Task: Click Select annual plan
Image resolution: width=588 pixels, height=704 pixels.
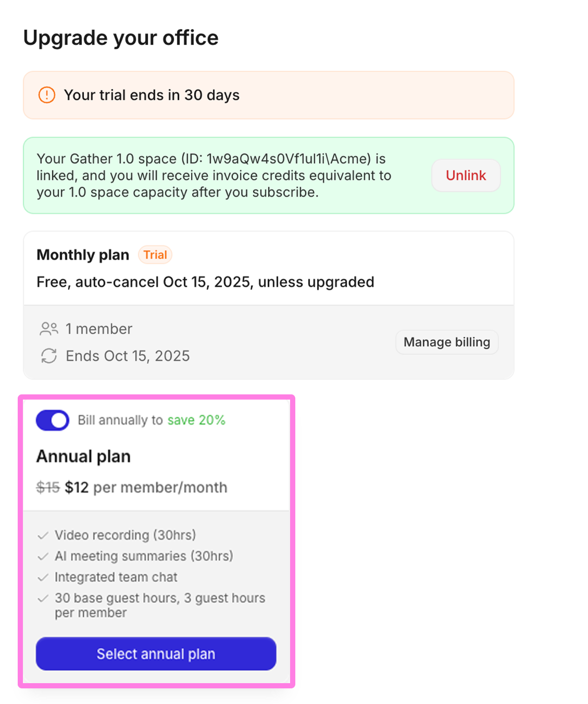Action: (x=155, y=653)
